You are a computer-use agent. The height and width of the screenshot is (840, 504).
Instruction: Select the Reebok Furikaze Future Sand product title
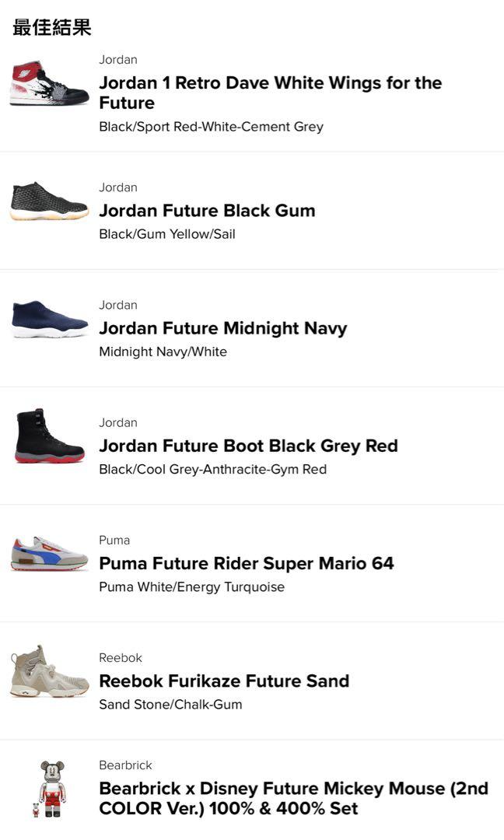tap(224, 681)
